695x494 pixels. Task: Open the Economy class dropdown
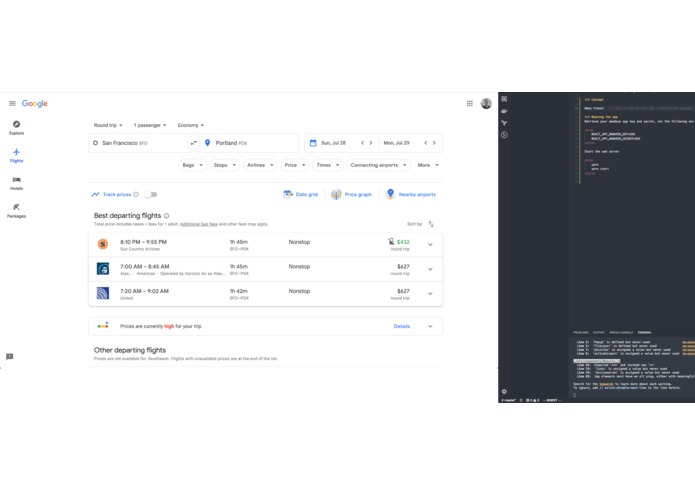click(x=191, y=125)
